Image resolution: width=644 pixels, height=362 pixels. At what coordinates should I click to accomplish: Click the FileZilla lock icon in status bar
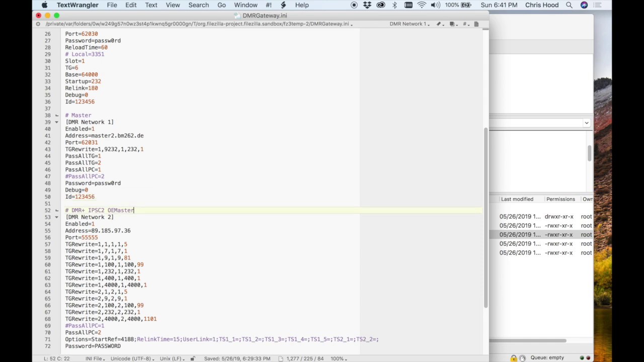pyautogui.click(x=514, y=358)
